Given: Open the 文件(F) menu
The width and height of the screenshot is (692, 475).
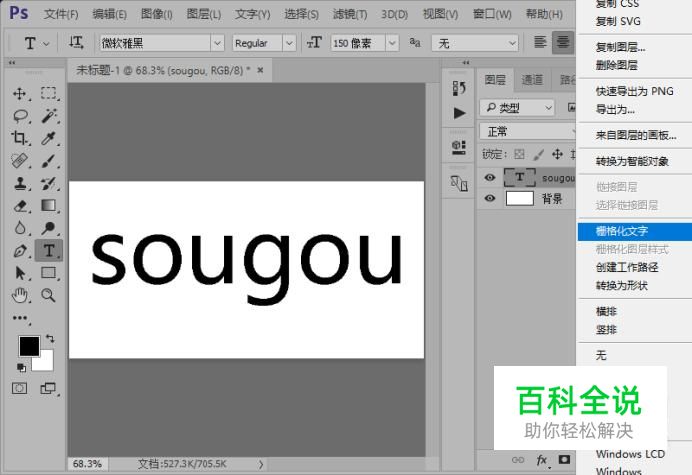Looking at the screenshot, I should [x=61, y=14].
